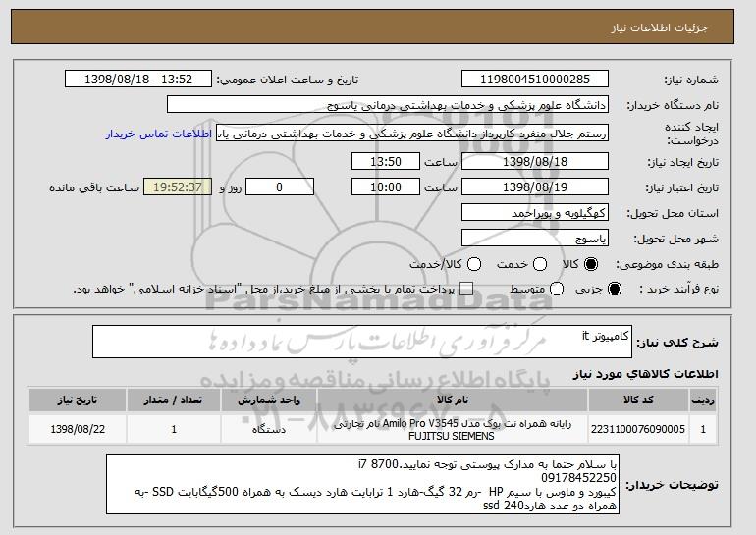756x535 pixels.
Task: Click the شرح کلی نیاز label
Action: tap(677, 343)
